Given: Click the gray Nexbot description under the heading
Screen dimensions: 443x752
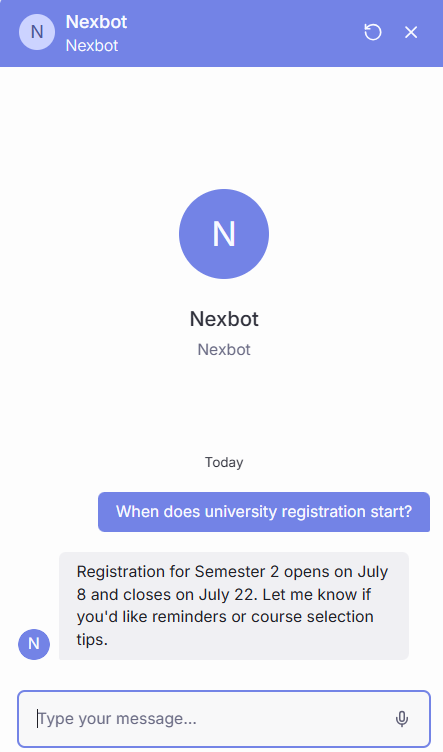Looking at the screenshot, I should pyautogui.click(x=224, y=350).
